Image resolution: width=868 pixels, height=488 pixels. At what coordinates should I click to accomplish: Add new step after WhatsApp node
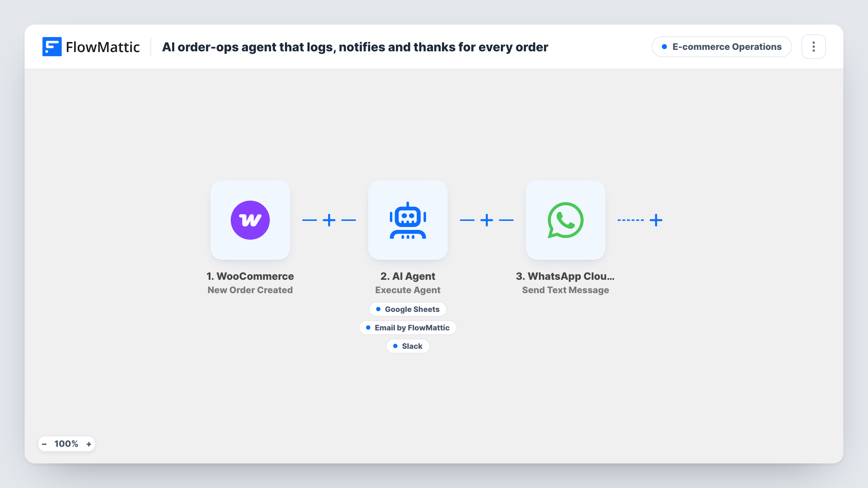click(x=656, y=220)
